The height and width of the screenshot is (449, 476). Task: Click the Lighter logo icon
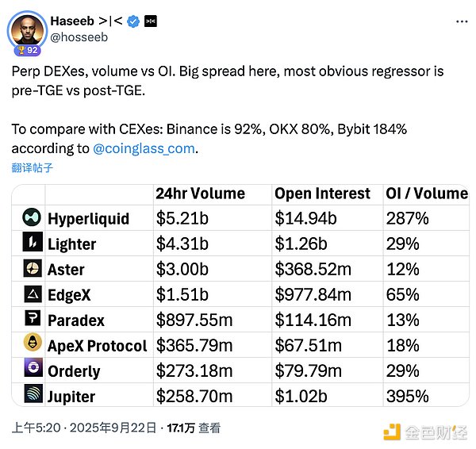coord(31,243)
